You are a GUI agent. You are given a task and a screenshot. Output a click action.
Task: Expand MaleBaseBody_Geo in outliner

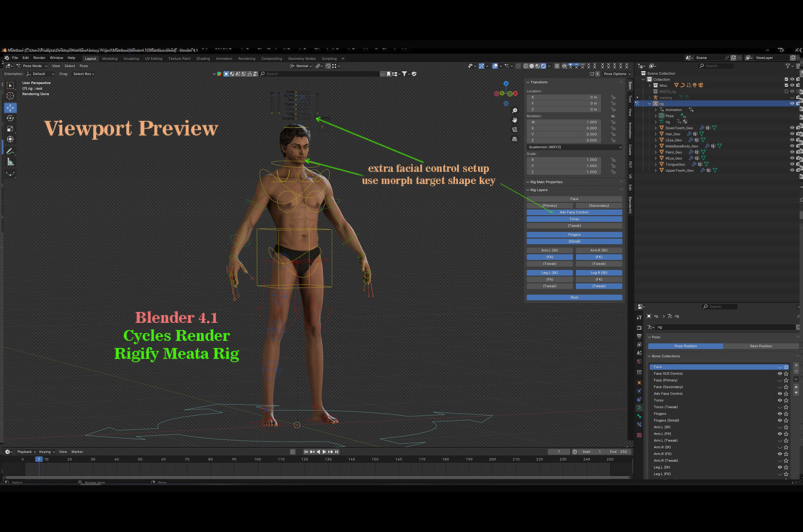click(x=656, y=146)
